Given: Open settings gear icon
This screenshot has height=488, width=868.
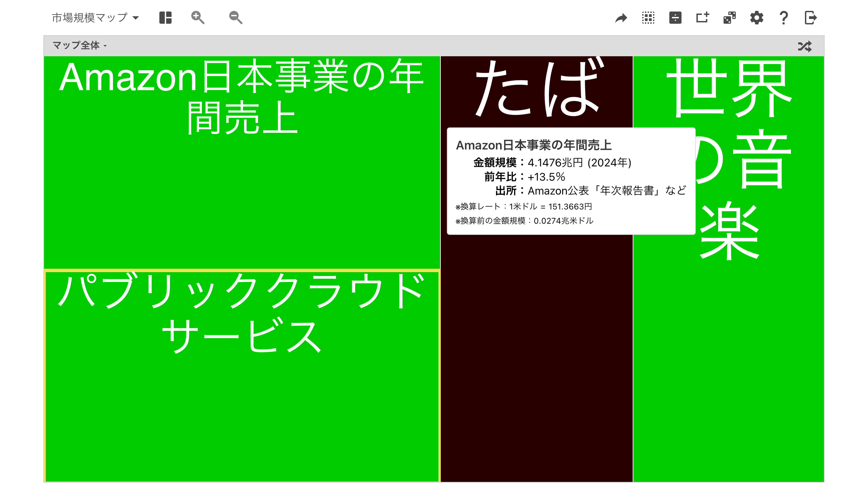Looking at the screenshot, I should point(757,18).
